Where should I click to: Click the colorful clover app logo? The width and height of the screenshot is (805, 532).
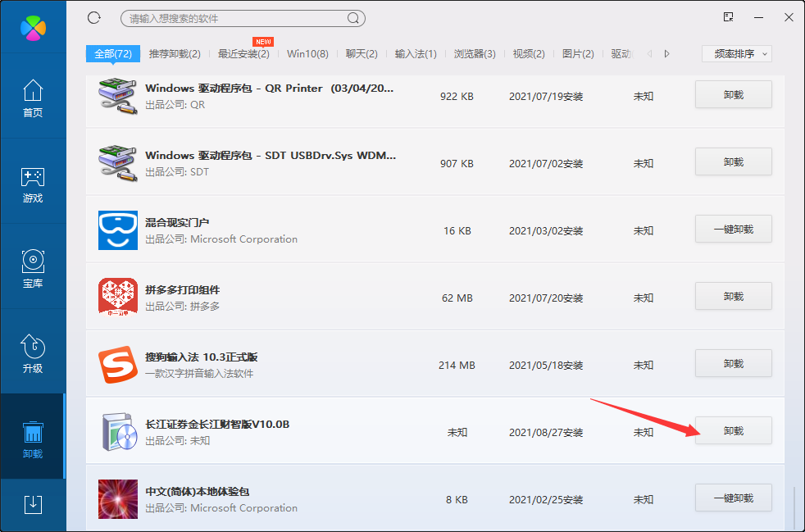click(x=34, y=27)
